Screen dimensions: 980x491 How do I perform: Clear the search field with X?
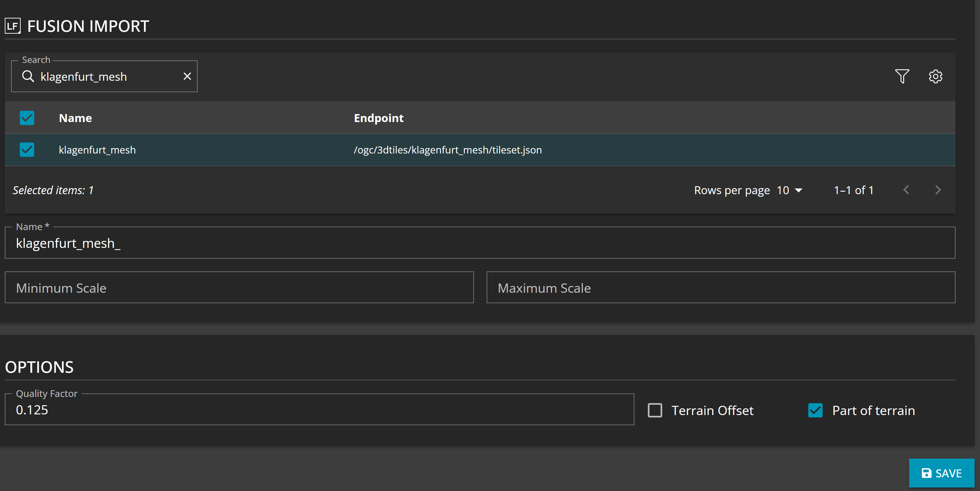pos(187,77)
